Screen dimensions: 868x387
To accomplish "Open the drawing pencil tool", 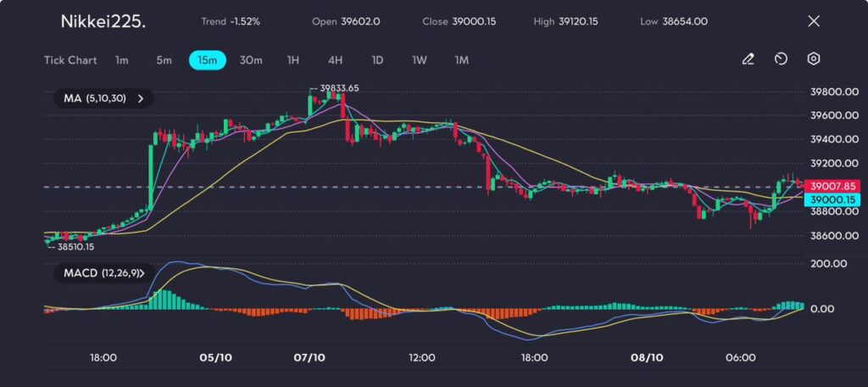I will click(748, 59).
